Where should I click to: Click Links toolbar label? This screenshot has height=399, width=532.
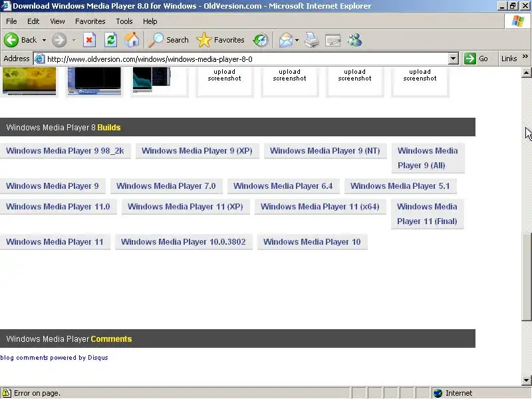click(x=509, y=59)
